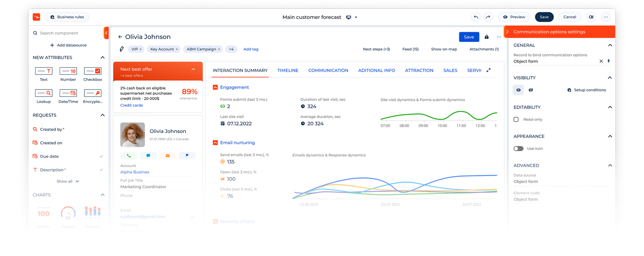The width and height of the screenshot is (644, 256).
Task: Collapse the New Attributes section
Action: coord(102,57)
